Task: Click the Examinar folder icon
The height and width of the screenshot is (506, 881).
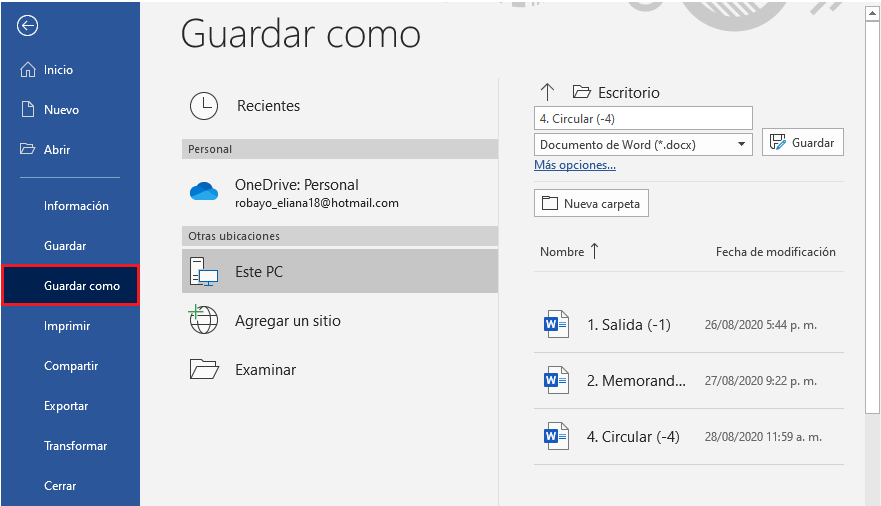Action: click(x=204, y=370)
